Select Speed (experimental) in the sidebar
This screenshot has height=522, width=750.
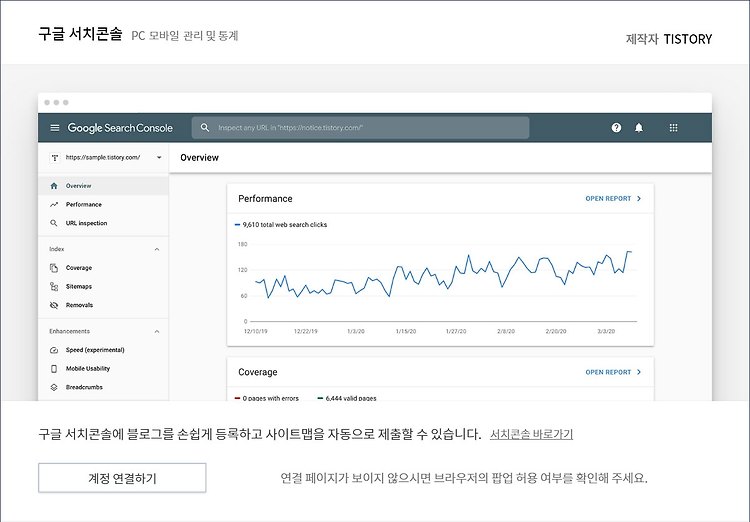tap(103, 350)
